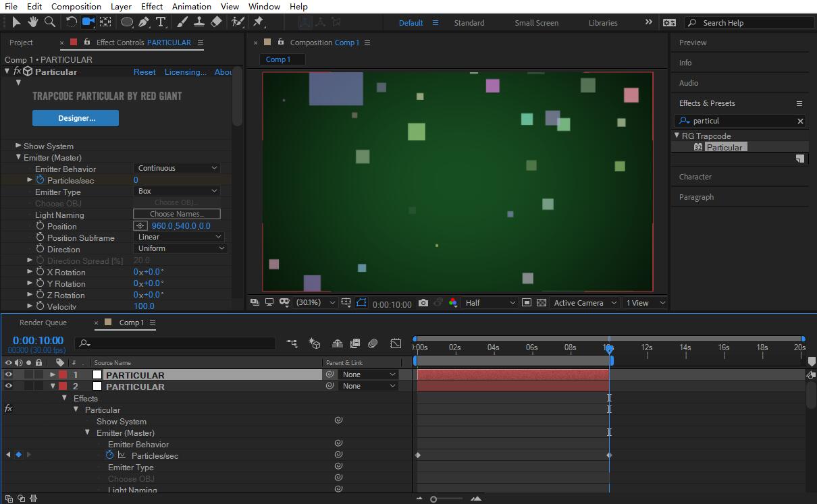Select the Unified Camera tool
The image size is (817, 504).
pyautogui.click(x=88, y=22)
